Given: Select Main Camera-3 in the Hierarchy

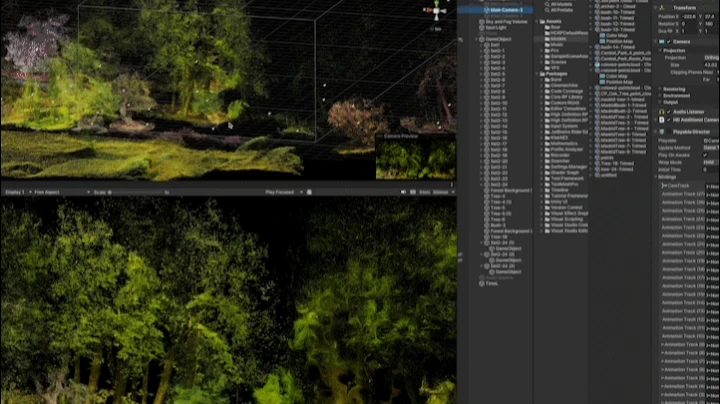Looking at the screenshot, I should pyautogui.click(x=506, y=10).
